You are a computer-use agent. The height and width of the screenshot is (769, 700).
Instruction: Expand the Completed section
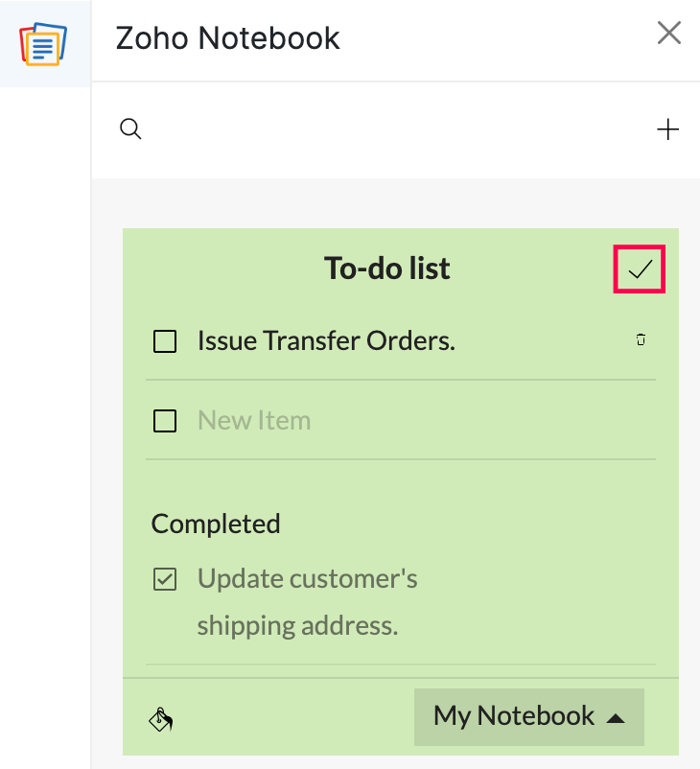tap(215, 524)
